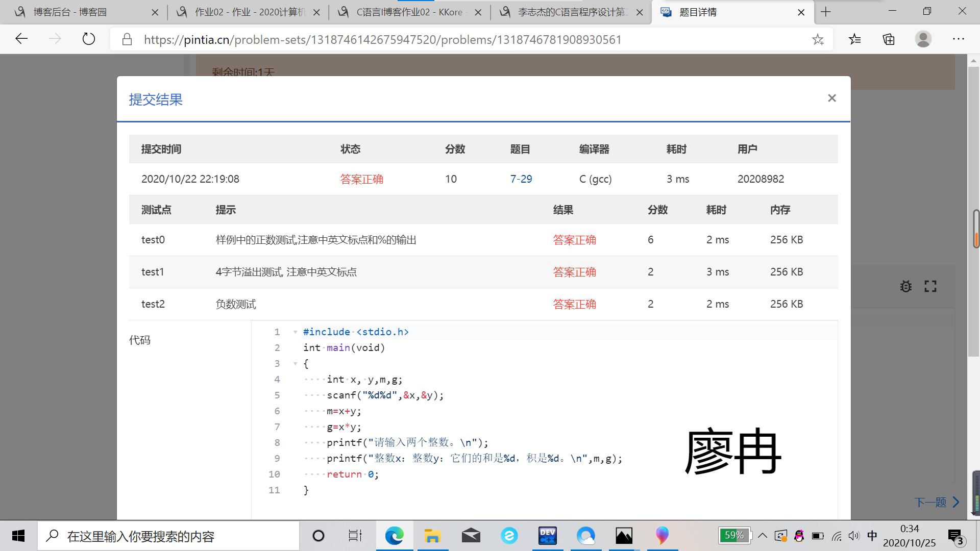This screenshot has height=551, width=980.
Task: Close the submission result dialog
Action: tap(832, 98)
